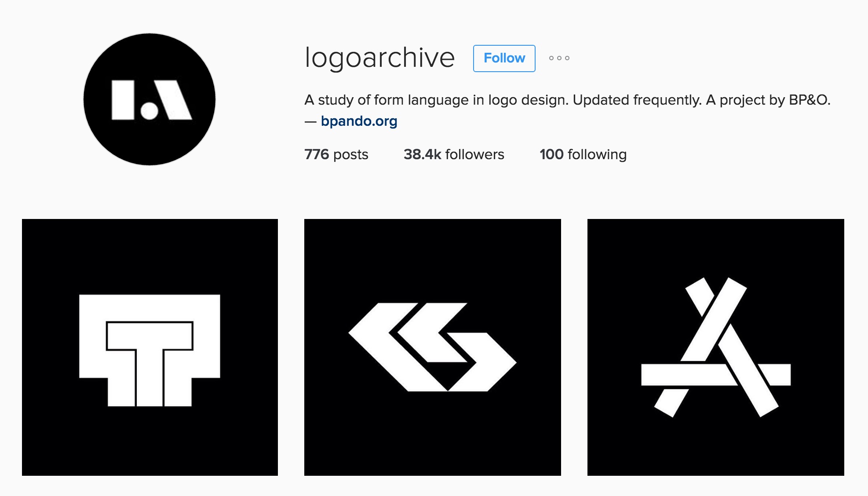Click the interlocking arrows glyph in middle post
Viewport: 868px width, 496px height.
pos(433,347)
